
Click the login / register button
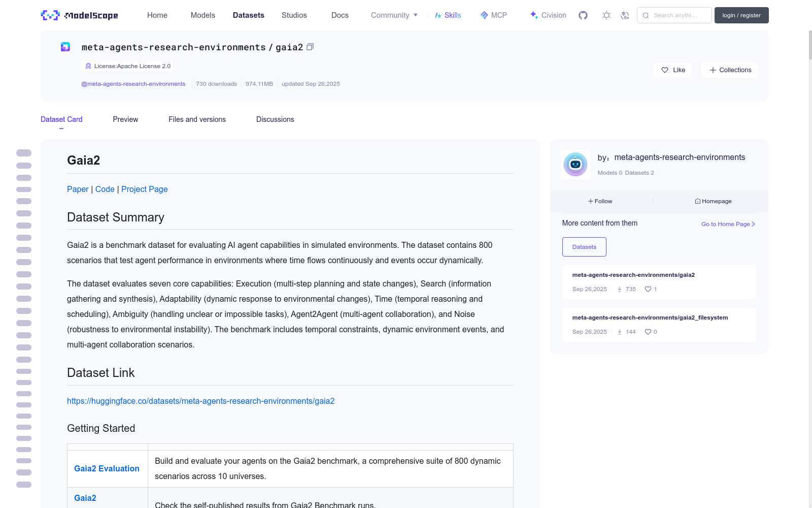pyautogui.click(x=741, y=15)
